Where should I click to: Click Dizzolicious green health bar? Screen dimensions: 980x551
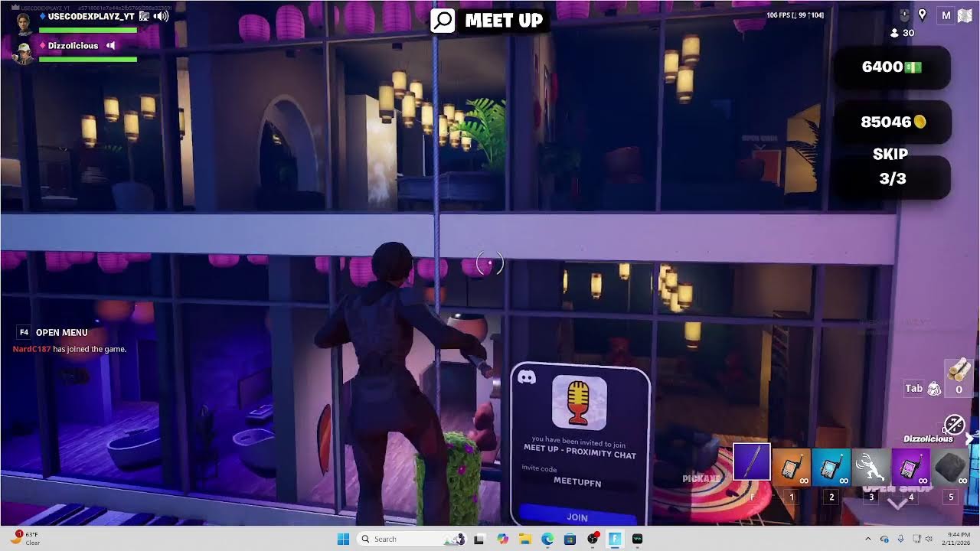[x=88, y=60]
